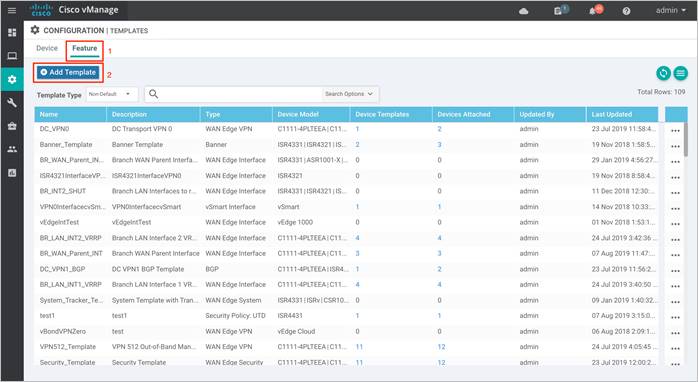Click the 'vEdge Cloud' device model cell
The image size is (698, 382).
click(x=296, y=331)
